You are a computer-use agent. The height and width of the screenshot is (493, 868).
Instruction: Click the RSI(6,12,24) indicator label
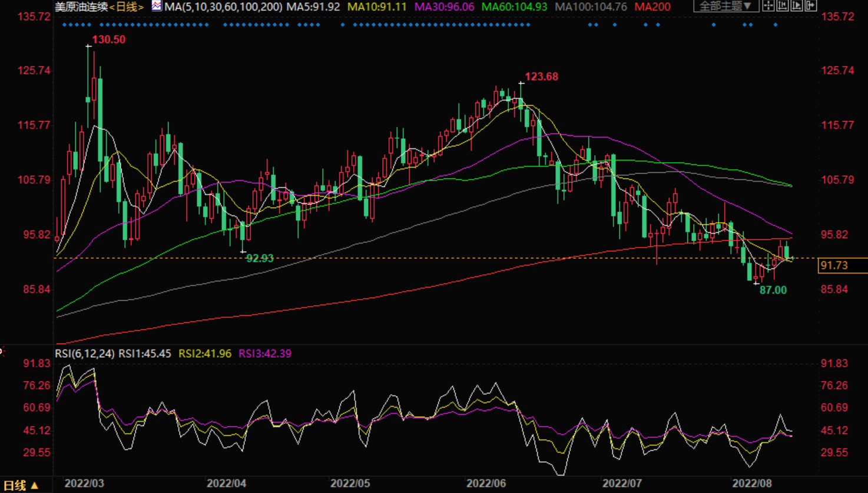click(85, 354)
